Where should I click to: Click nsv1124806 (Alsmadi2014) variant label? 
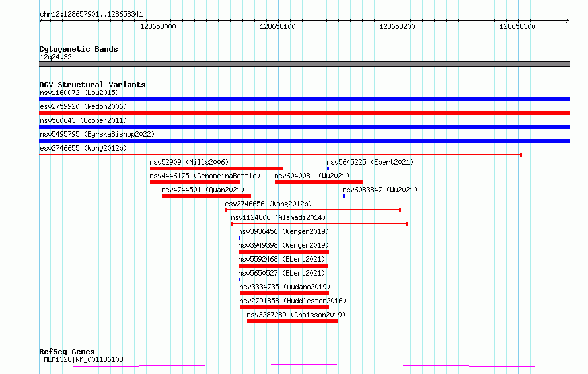pos(278,217)
